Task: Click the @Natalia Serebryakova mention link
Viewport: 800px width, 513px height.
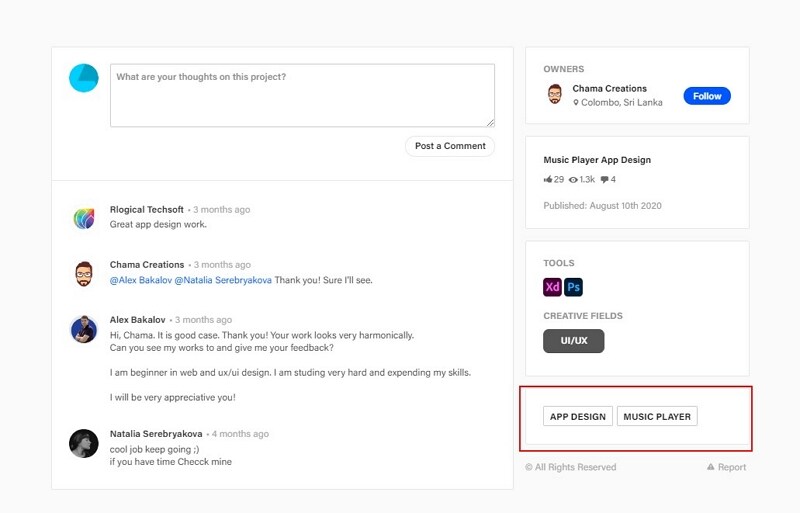Action: click(x=223, y=280)
